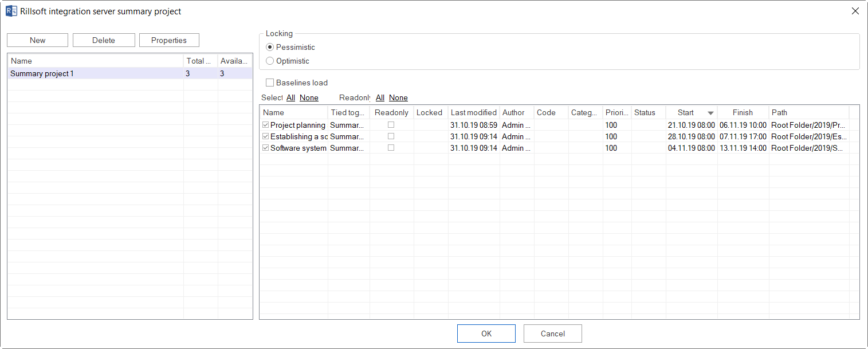
Task: Click the 31.10.19 08:59 last modified cell
Action: click(473, 125)
